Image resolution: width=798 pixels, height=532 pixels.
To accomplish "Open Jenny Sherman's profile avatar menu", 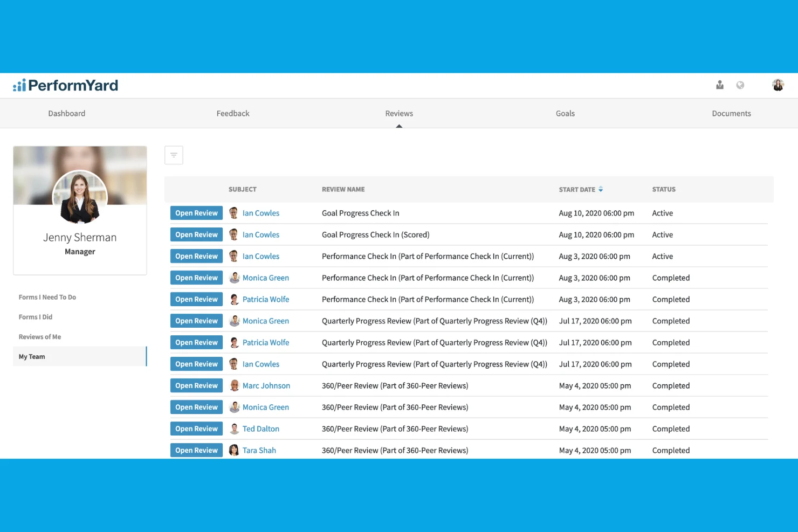I will (778, 85).
